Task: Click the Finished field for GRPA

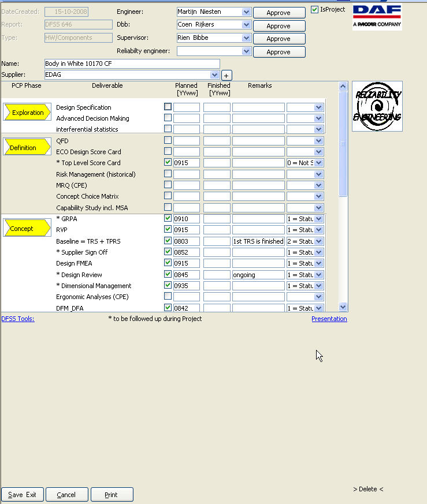Action: (217, 219)
